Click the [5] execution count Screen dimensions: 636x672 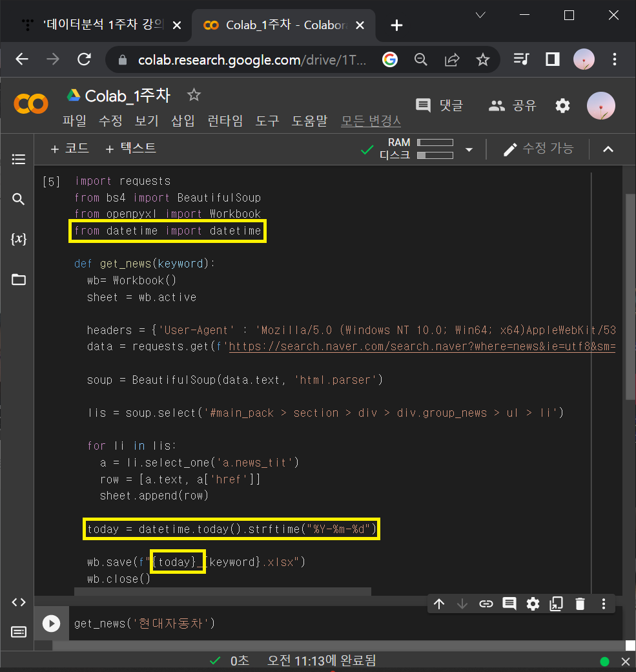pos(51,182)
